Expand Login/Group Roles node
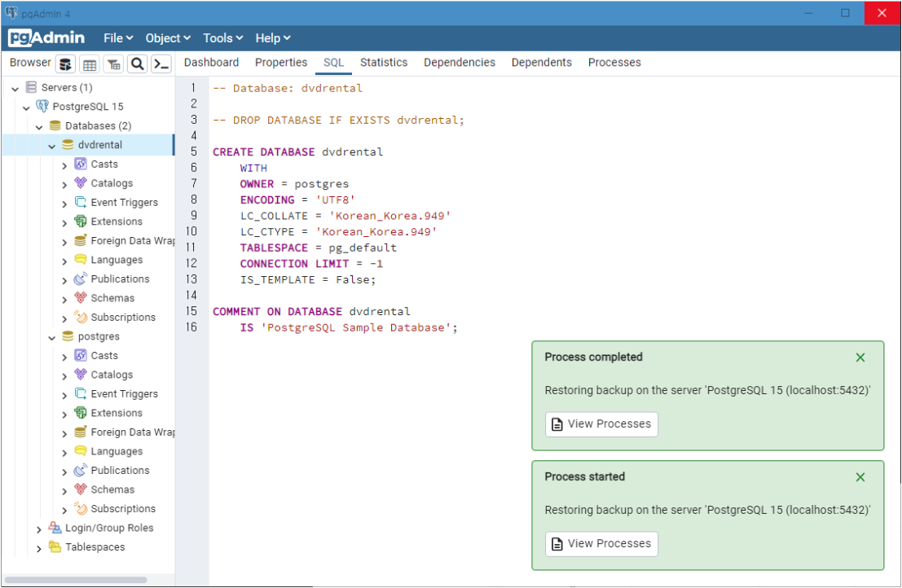The image size is (902, 588). pos(39,529)
